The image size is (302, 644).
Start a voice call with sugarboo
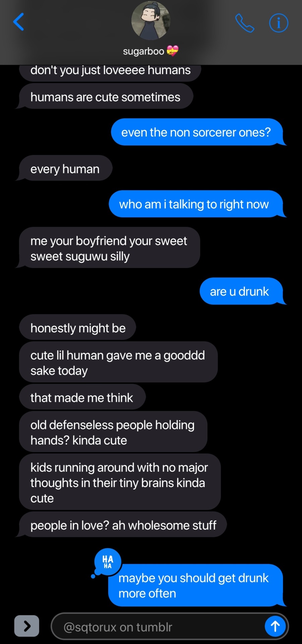click(x=245, y=23)
